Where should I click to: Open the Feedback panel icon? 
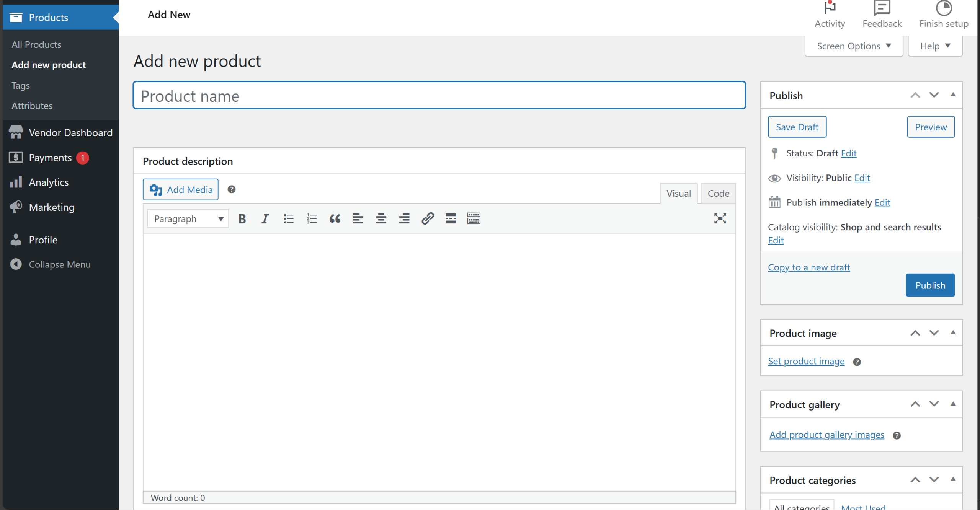point(882,15)
